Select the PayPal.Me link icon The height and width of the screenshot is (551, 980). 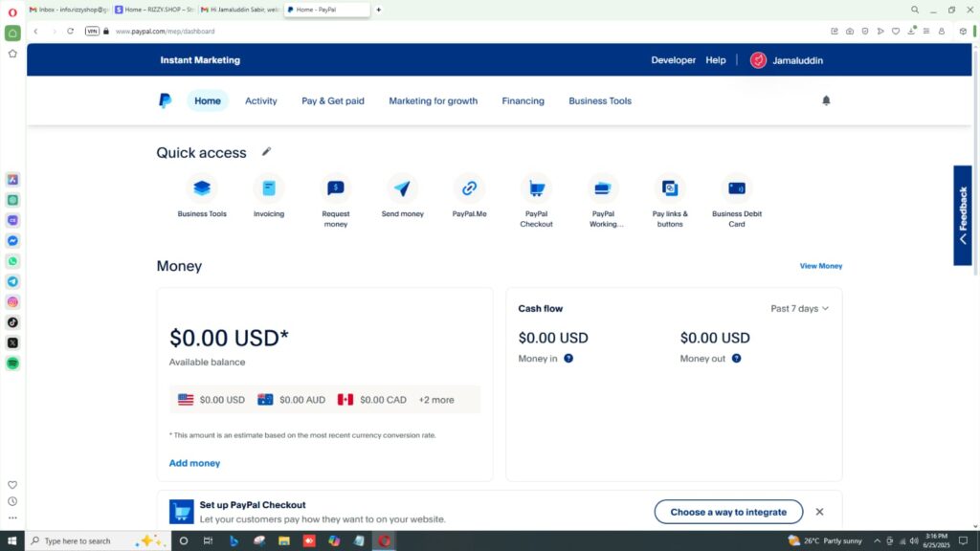[x=469, y=188]
